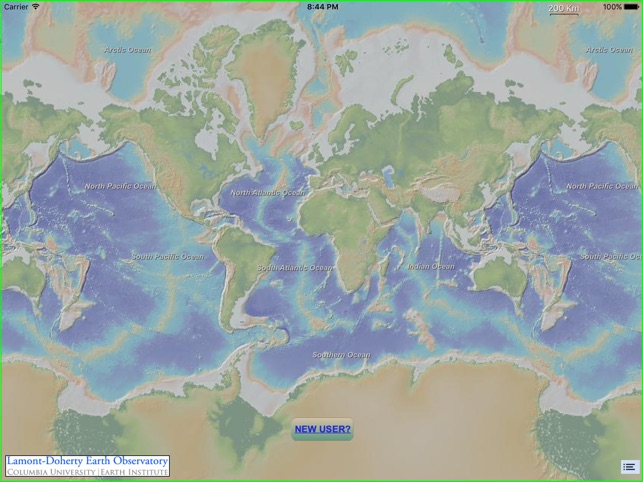
Task: Tap the Carrier status text
Action: coord(16,7)
